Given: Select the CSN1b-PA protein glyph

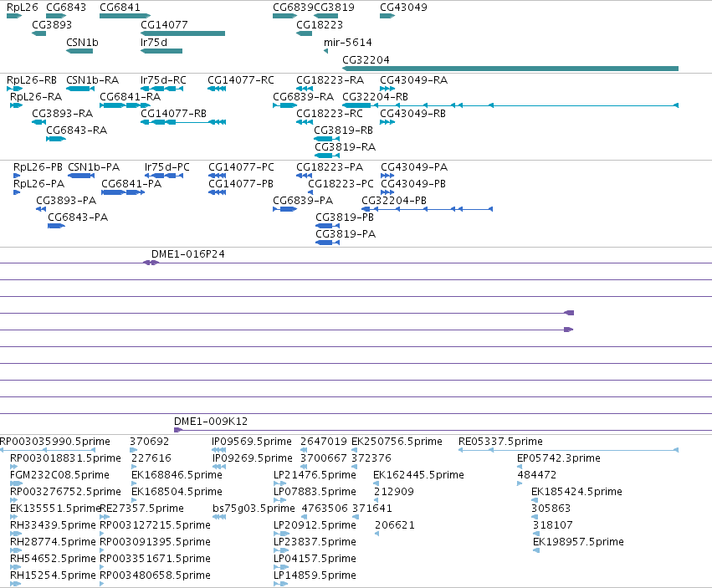Looking at the screenshot, I should pyautogui.click(x=81, y=176).
